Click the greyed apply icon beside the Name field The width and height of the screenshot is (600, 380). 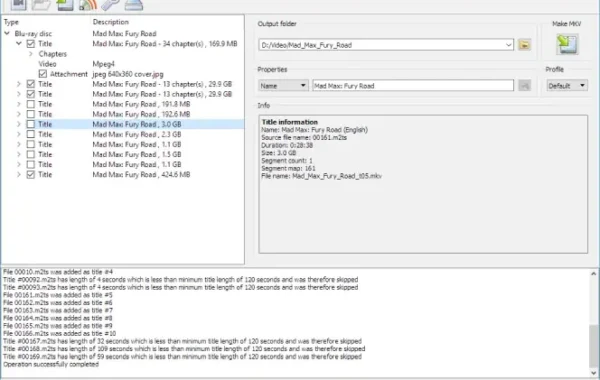click(524, 85)
